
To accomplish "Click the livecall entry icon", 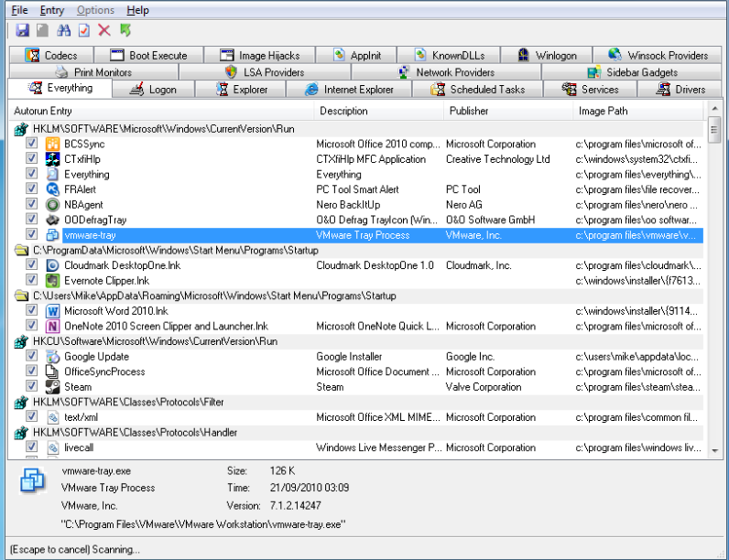I will click(52, 447).
